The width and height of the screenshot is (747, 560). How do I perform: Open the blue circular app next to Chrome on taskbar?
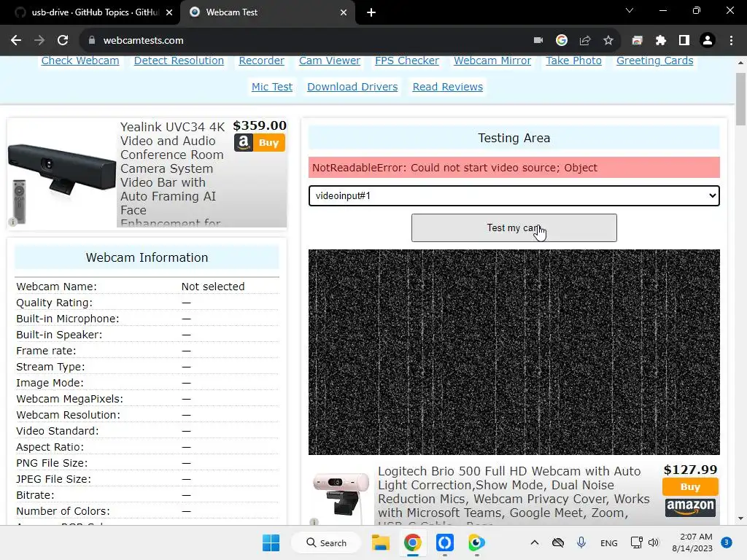tap(444, 542)
